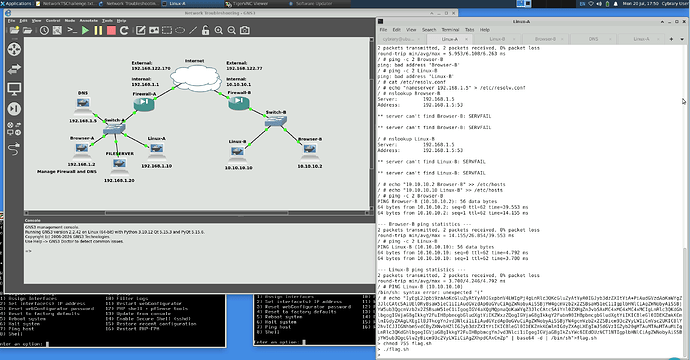The height and width of the screenshot is (360, 690).
Task: Open GNS3 Tools menu
Action: [107, 20]
